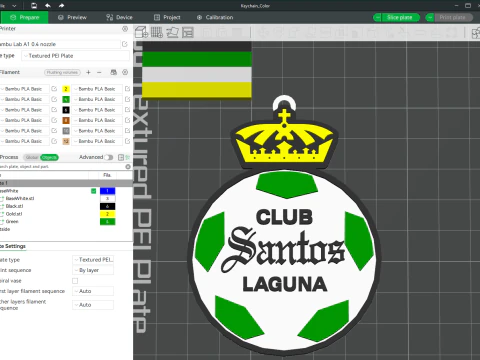The height and width of the screenshot is (360, 480).
Task: Click the Flushing volumes button
Action: pyautogui.click(x=62, y=72)
